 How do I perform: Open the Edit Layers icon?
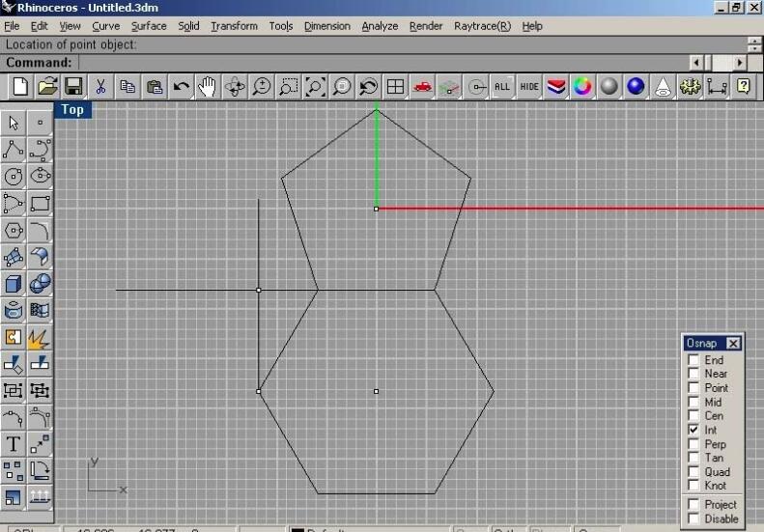[555, 87]
